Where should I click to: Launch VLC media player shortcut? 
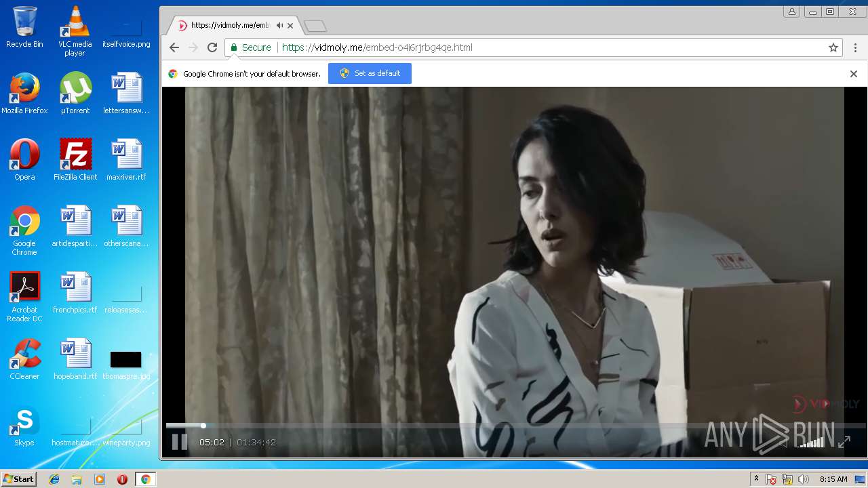tap(75, 31)
